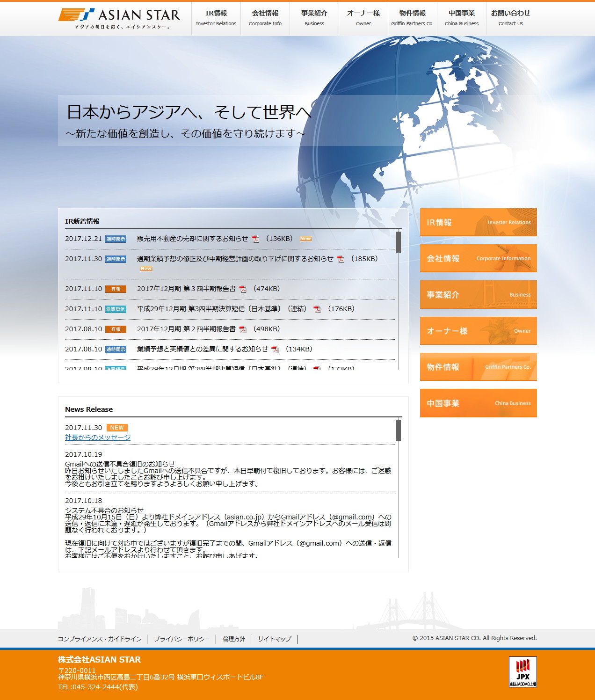Screen dimensions: 595x700
Task: Click the 適時開示 tag dated 2017.12.21
Action: pyautogui.click(x=116, y=239)
